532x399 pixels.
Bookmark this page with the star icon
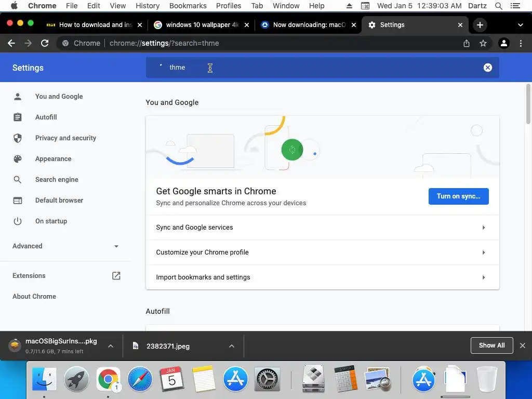(x=483, y=43)
